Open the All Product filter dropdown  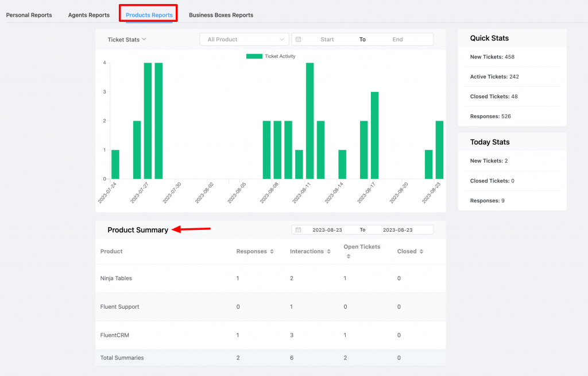(x=243, y=39)
